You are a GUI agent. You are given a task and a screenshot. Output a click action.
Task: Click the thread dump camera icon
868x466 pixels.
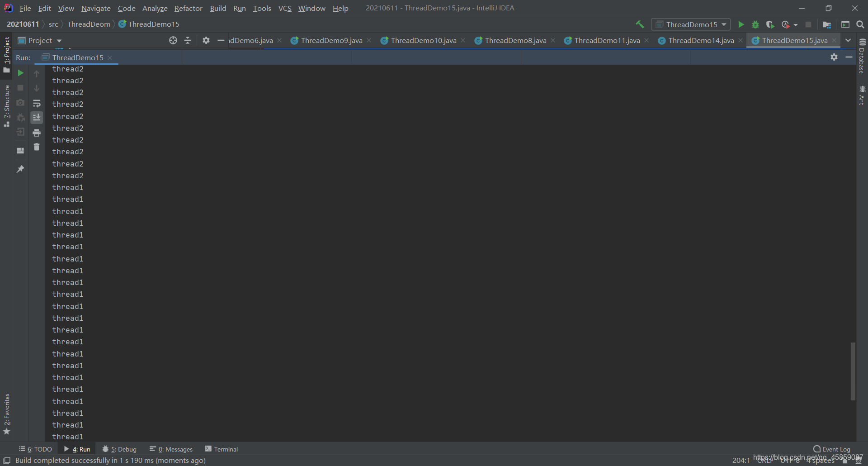tap(20, 103)
